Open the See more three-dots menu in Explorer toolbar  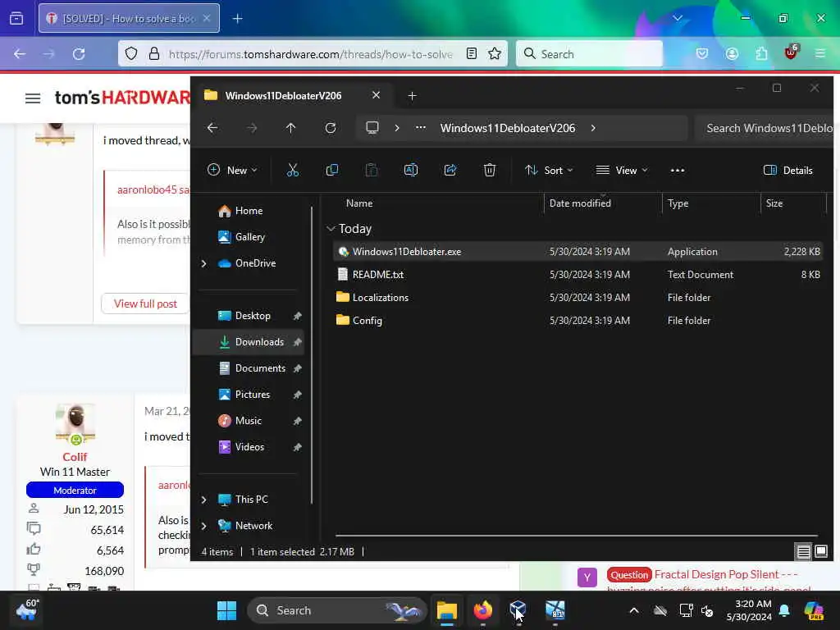tap(677, 171)
